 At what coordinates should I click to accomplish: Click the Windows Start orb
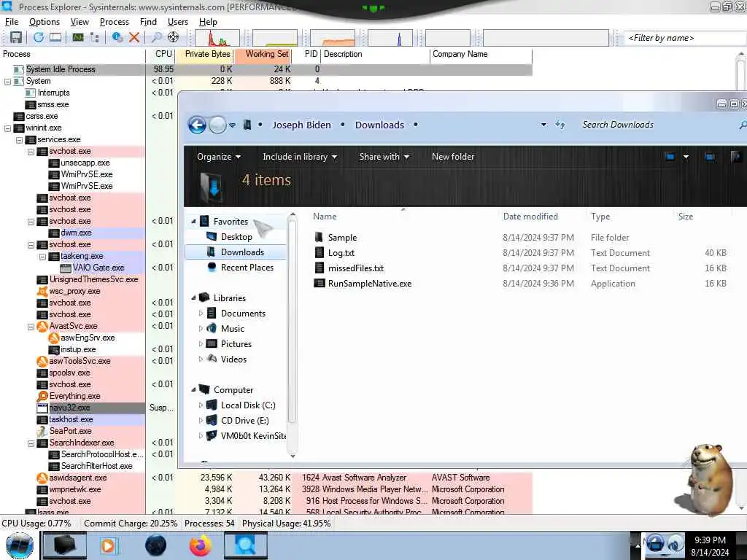click(20, 545)
